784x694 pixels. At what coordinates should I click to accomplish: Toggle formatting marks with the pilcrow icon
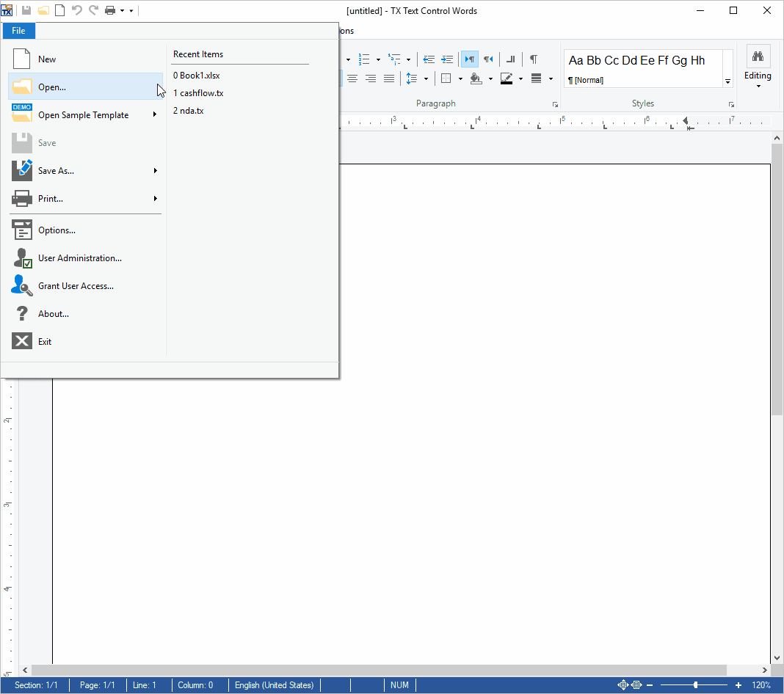point(534,59)
